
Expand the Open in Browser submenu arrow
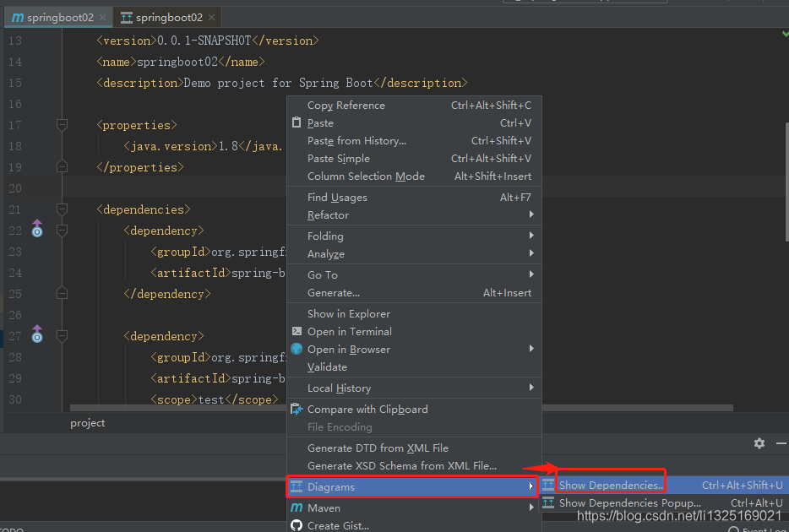(x=531, y=349)
